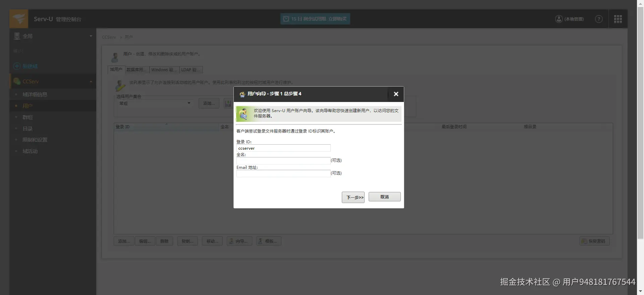
Task: Focus the 全名 input field
Action: pyautogui.click(x=283, y=161)
